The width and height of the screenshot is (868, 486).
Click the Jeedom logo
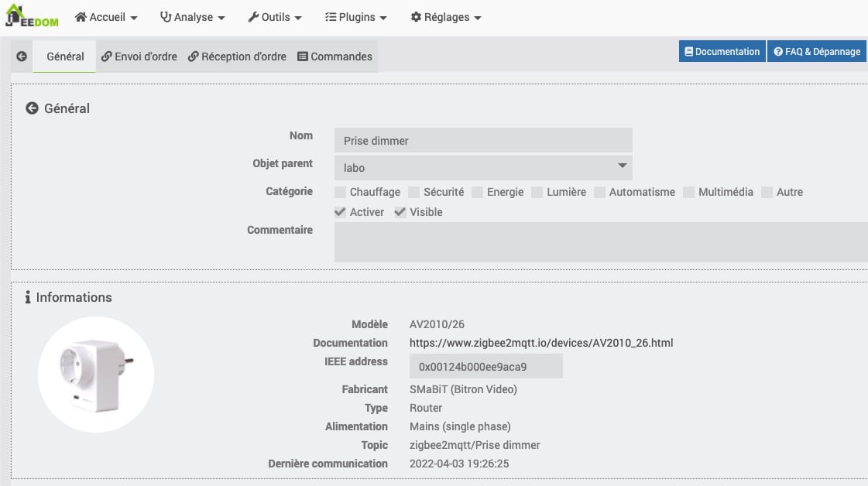click(32, 15)
